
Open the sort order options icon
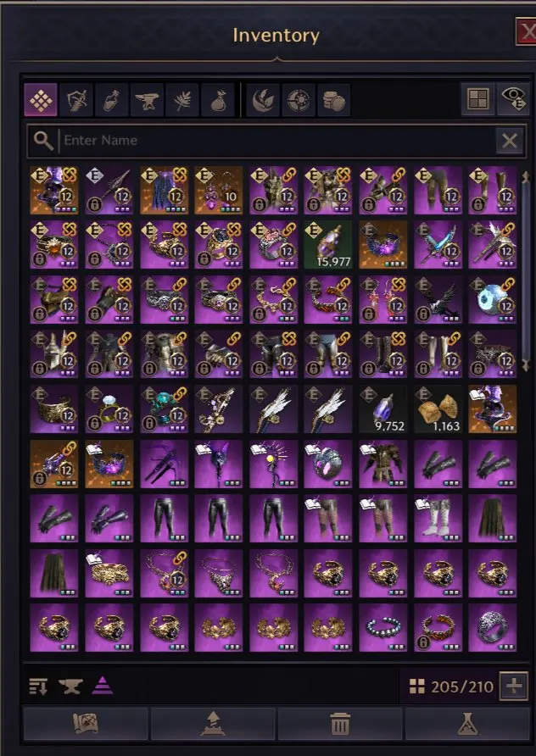point(39,686)
